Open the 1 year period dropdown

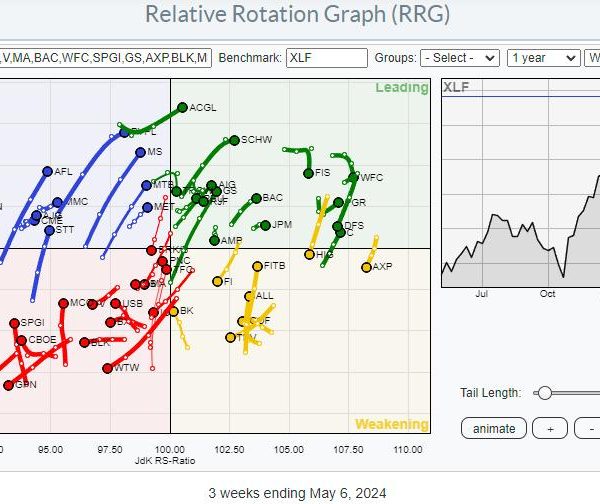(544, 58)
